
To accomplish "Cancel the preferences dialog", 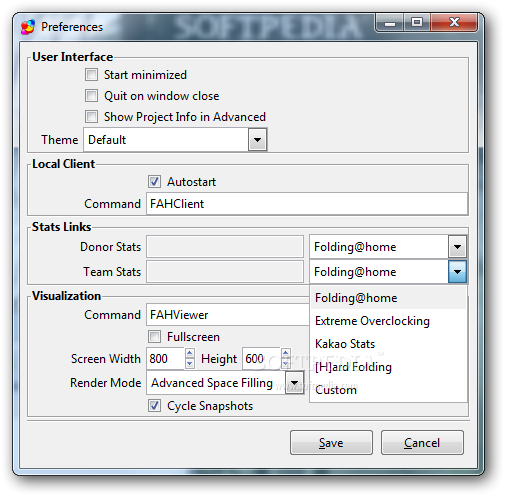I will click(422, 442).
